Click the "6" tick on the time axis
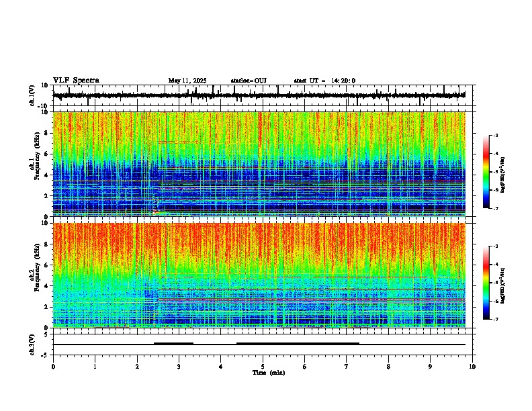 point(305,367)
